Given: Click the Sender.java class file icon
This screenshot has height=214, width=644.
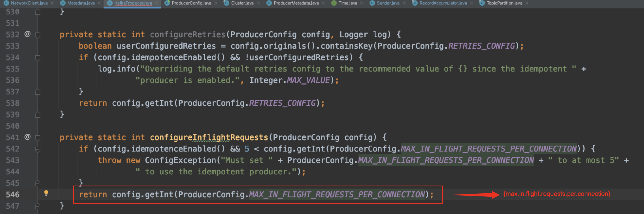Looking at the screenshot, I should point(372,3).
